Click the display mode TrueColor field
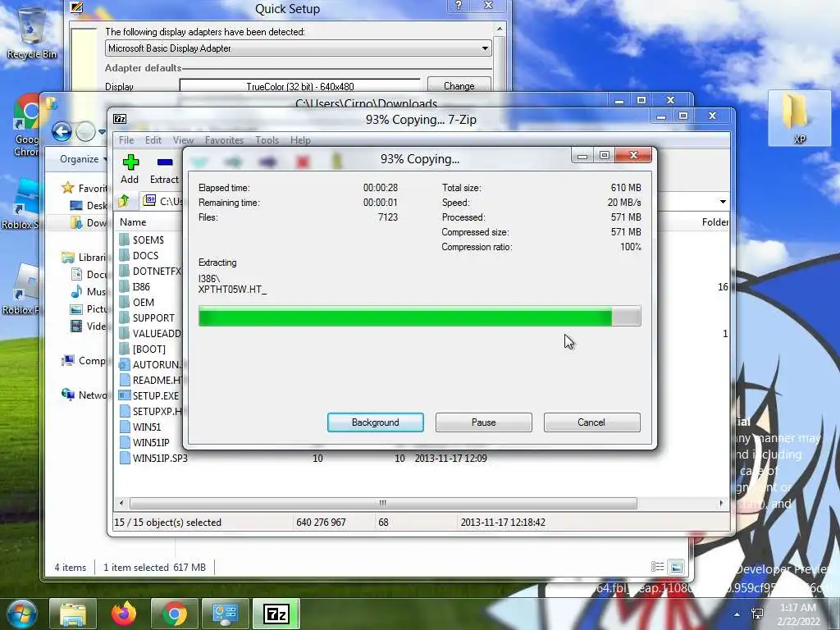 [300, 86]
